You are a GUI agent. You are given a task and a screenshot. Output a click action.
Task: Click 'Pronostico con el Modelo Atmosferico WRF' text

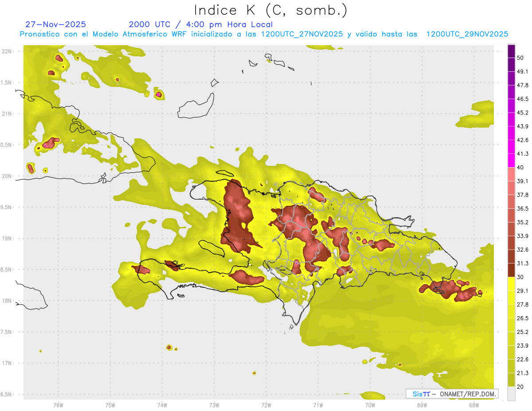click(104, 34)
